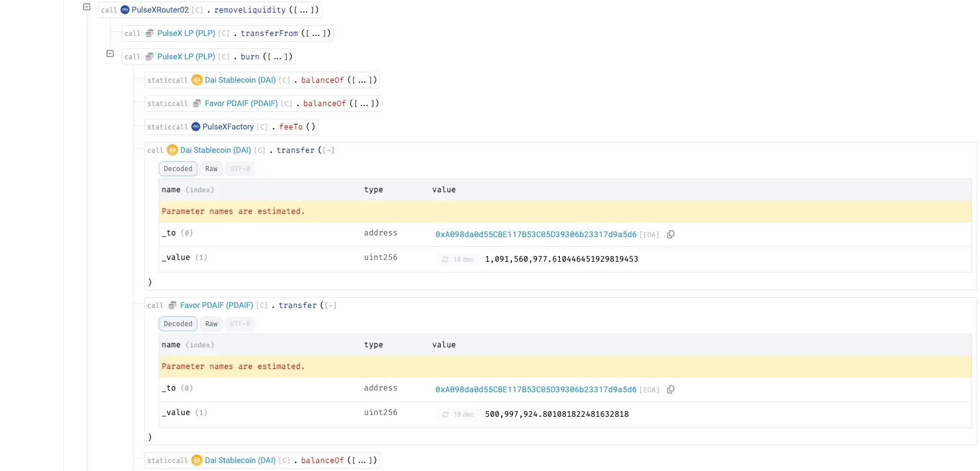The height and width of the screenshot is (471, 980).
Task: Click value 500,997,924.801081822481632818
Action: 557,414
